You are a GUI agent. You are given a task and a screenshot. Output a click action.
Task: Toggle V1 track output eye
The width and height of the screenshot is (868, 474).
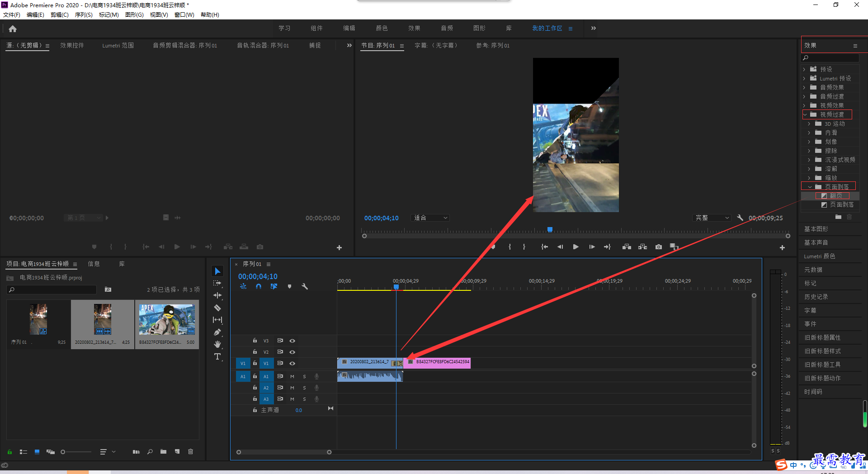(x=292, y=363)
